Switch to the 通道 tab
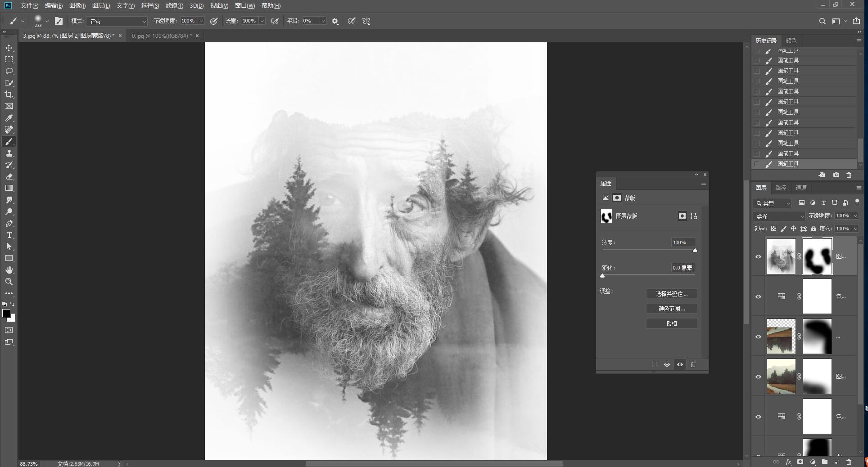 click(801, 188)
